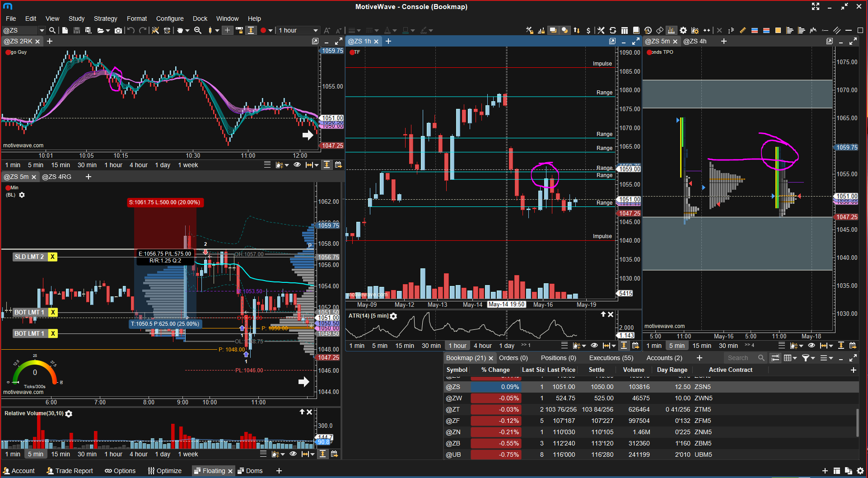The image size is (868, 478).
Task: Open the Optimize panel
Action: click(164, 471)
